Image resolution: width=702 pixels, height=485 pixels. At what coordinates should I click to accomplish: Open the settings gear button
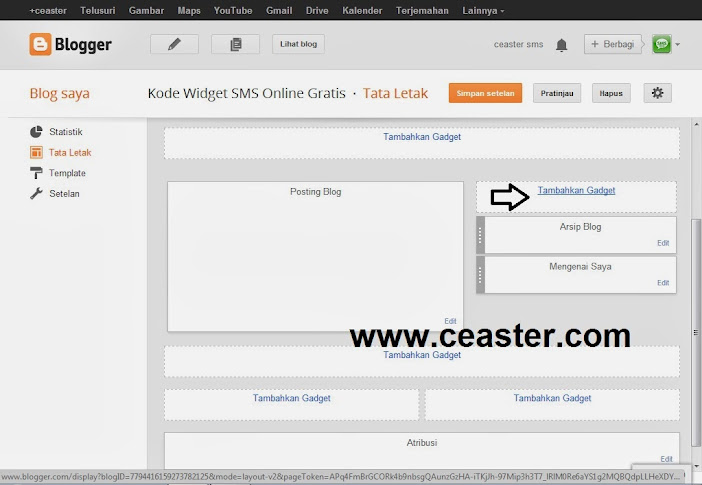point(657,93)
